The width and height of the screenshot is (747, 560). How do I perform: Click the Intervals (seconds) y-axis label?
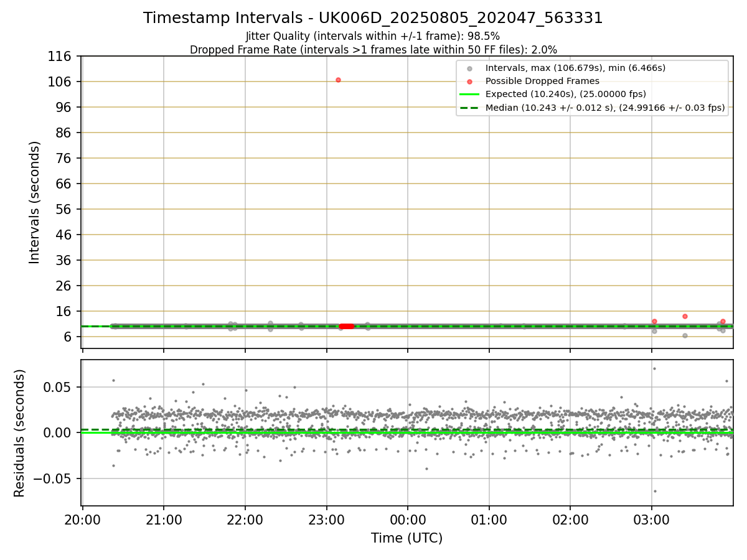[x=35, y=202]
